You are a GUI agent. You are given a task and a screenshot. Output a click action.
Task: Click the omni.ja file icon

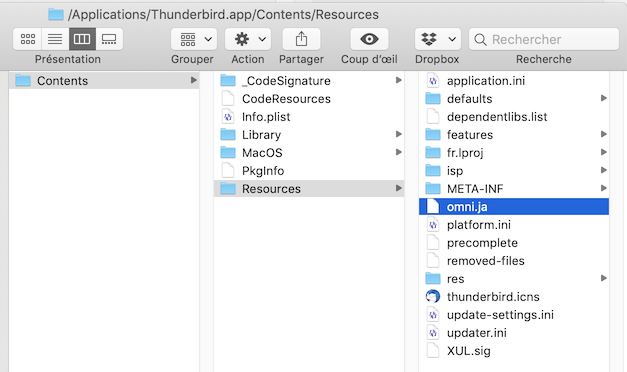click(x=433, y=207)
